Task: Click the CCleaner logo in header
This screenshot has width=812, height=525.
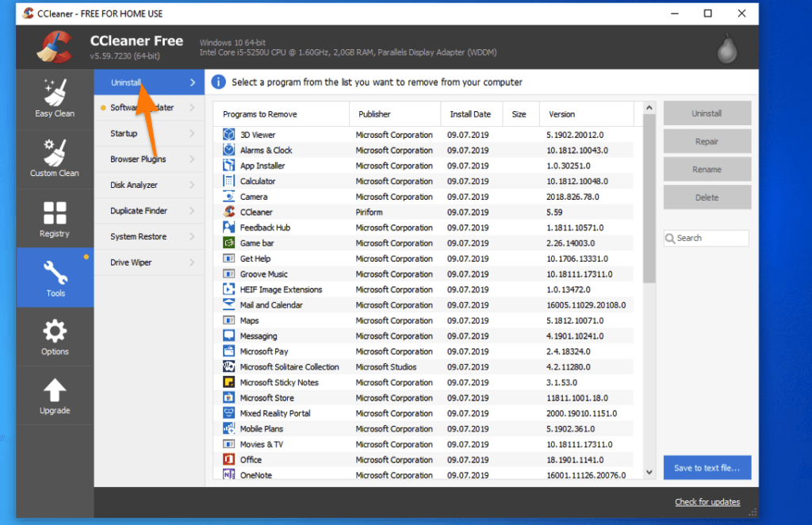Action: [55, 48]
